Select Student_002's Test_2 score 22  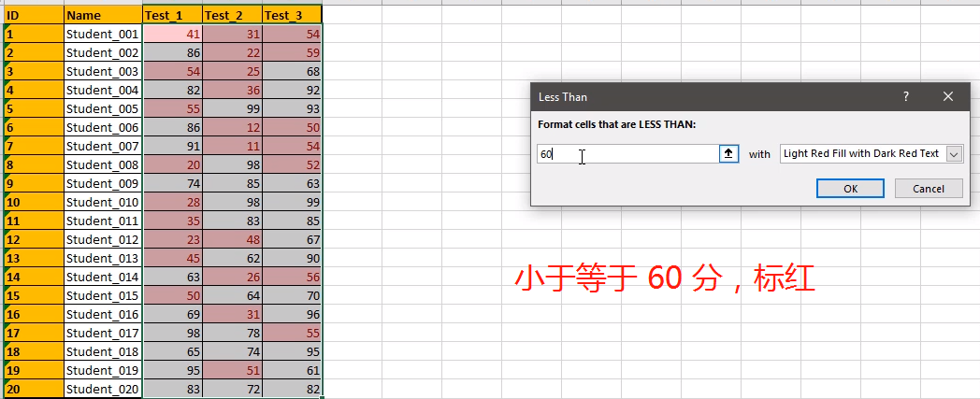click(233, 52)
